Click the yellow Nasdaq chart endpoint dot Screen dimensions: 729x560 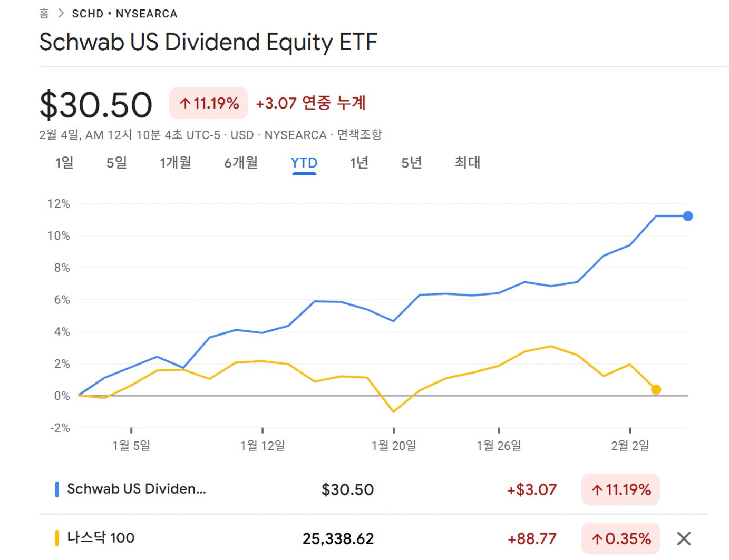coord(656,390)
